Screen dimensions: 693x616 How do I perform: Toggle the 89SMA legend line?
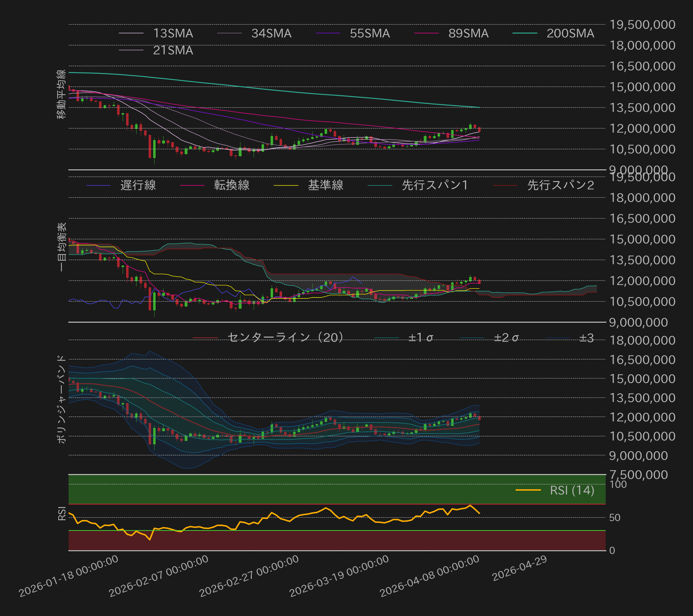point(467,34)
